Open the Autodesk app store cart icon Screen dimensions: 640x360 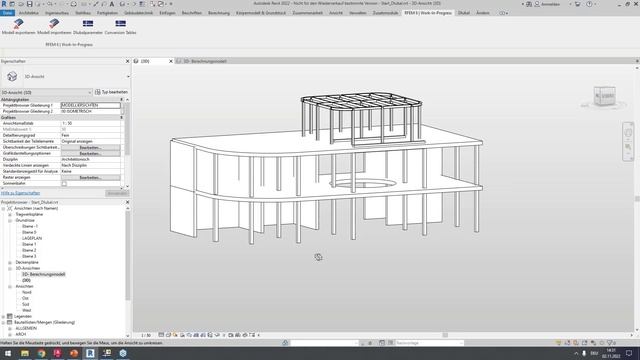click(578, 4)
